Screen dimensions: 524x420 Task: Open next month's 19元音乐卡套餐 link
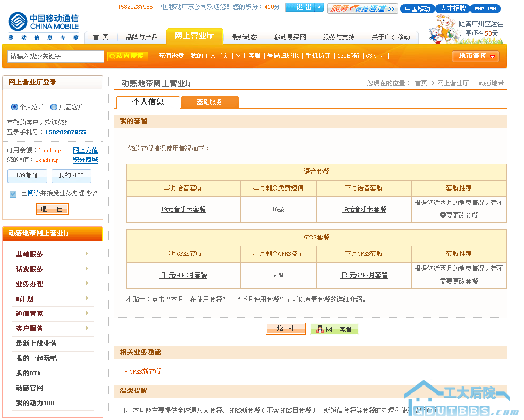click(364, 209)
